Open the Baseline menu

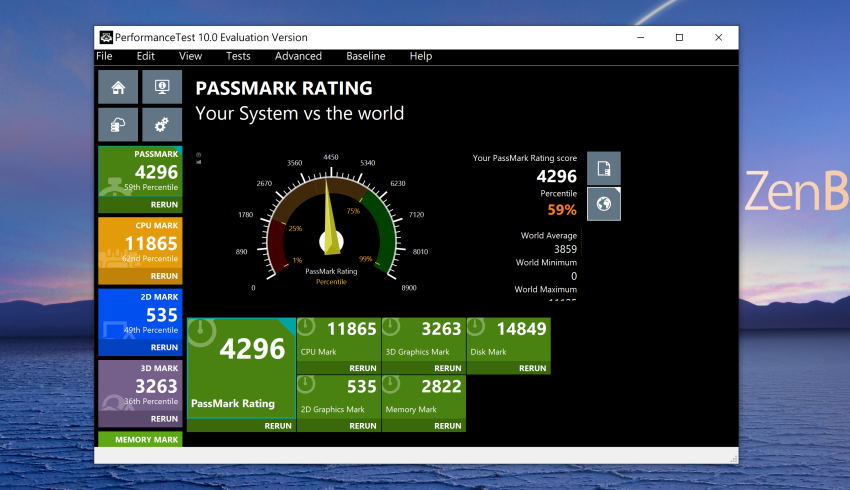click(x=366, y=56)
